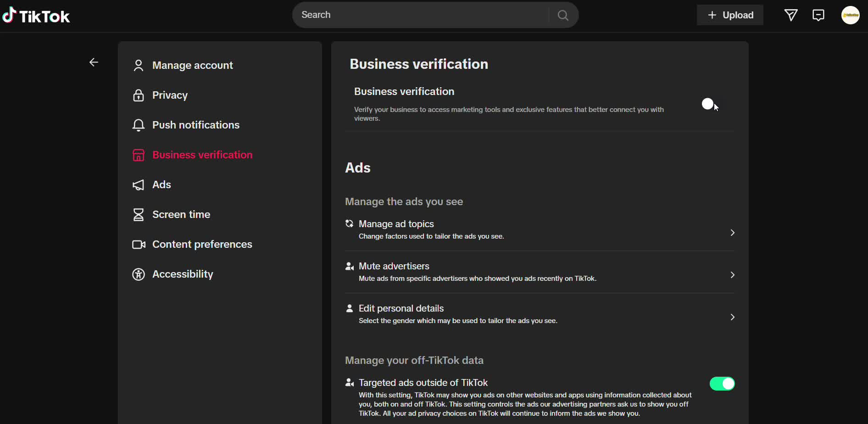Click the TikTok logo to go home
Viewport: 868px width, 424px height.
click(x=36, y=16)
